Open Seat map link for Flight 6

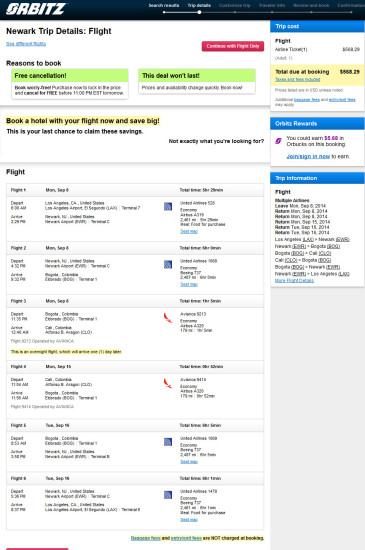click(189, 520)
